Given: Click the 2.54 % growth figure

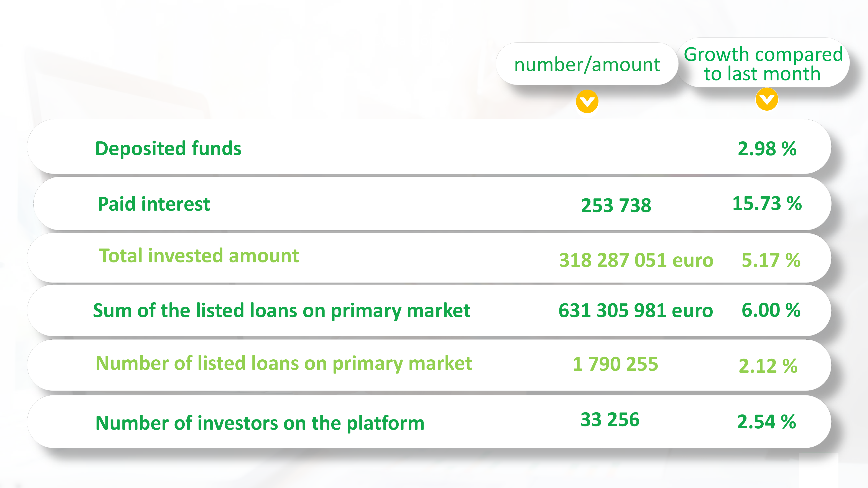Looking at the screenshot, I should pos(767,422).
